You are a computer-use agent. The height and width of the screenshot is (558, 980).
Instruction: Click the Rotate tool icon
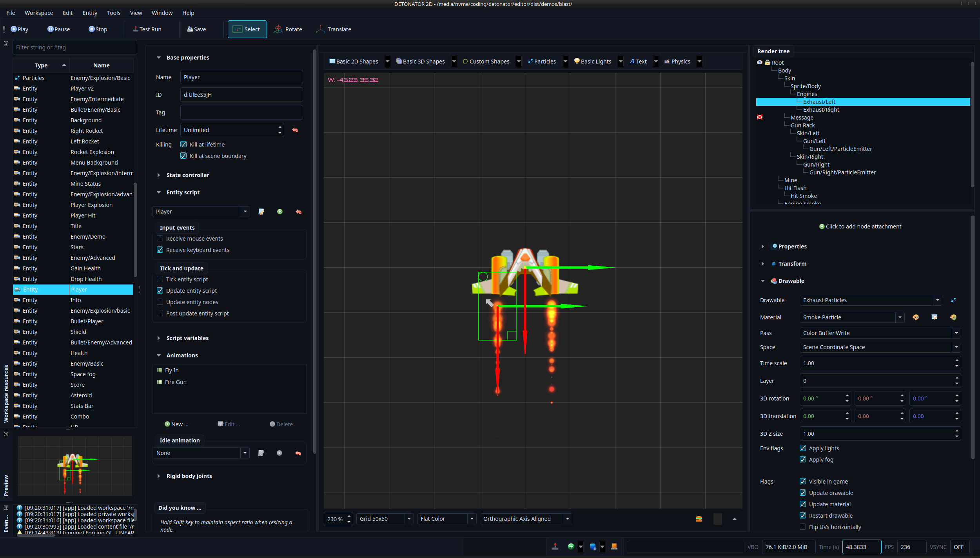278,29
